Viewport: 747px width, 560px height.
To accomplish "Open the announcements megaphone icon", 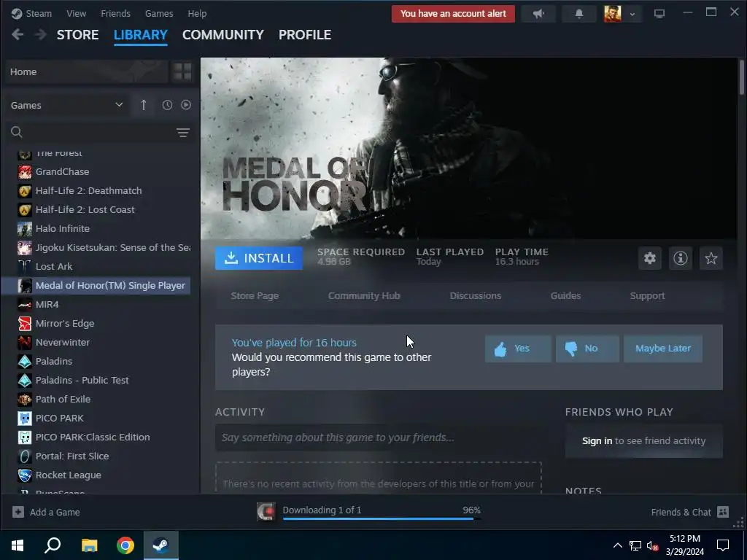I will (x=538, y=14).
